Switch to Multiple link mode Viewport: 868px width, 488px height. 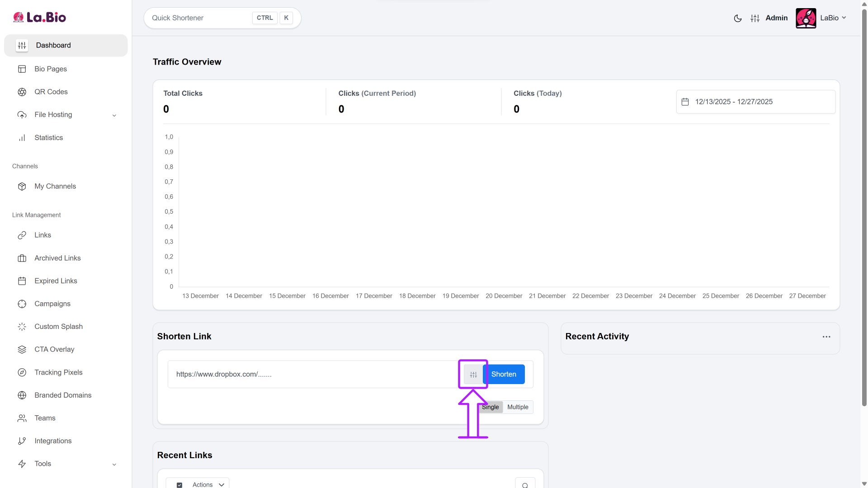tap(518, 407)
